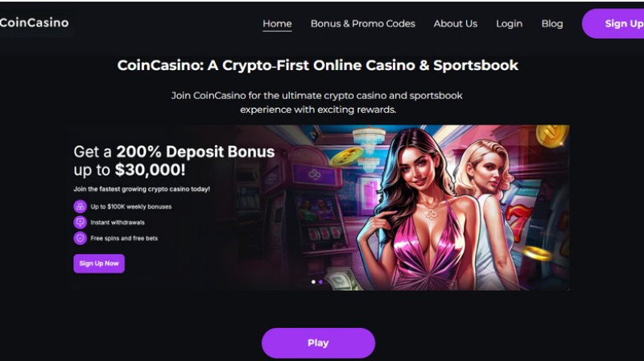This screenshot has height=361, width=644.
Task: Select the second purple carousel dot
Action: tap(320, 282)
